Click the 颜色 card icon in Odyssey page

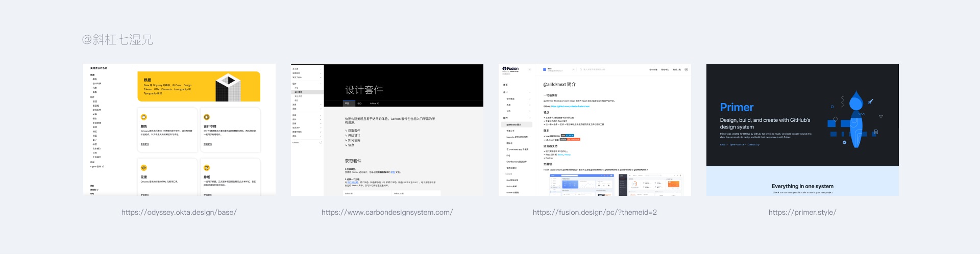click(144, 117)
